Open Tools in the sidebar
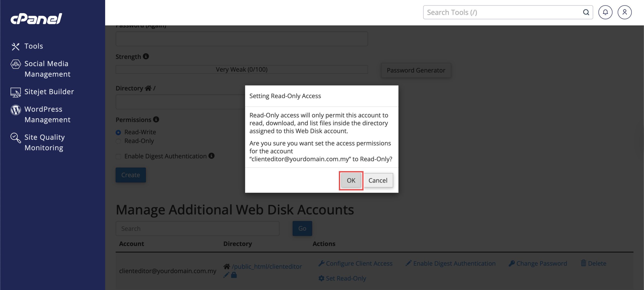This screenshot has height=290, width=644. [33, 46]
